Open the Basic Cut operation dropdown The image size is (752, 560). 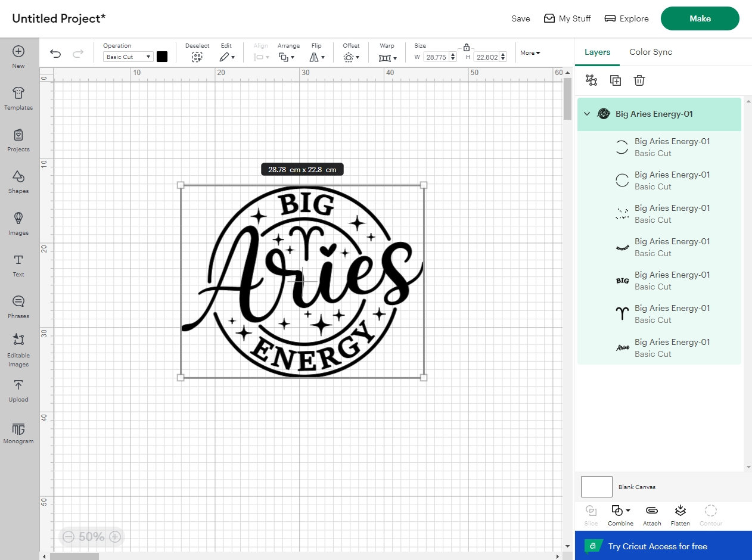(127, 57)
